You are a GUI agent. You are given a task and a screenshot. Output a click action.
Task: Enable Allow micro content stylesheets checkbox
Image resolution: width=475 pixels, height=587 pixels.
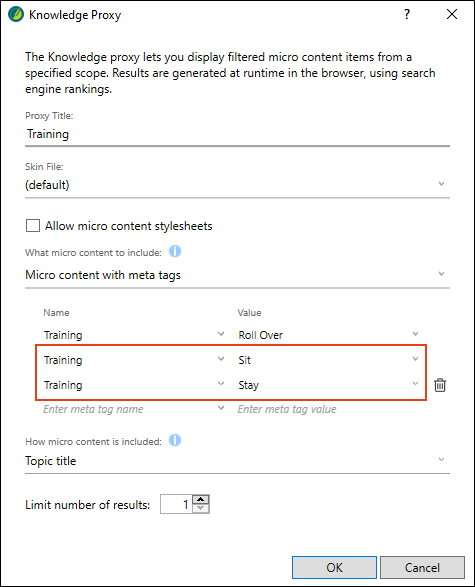[x=33, y=226]
